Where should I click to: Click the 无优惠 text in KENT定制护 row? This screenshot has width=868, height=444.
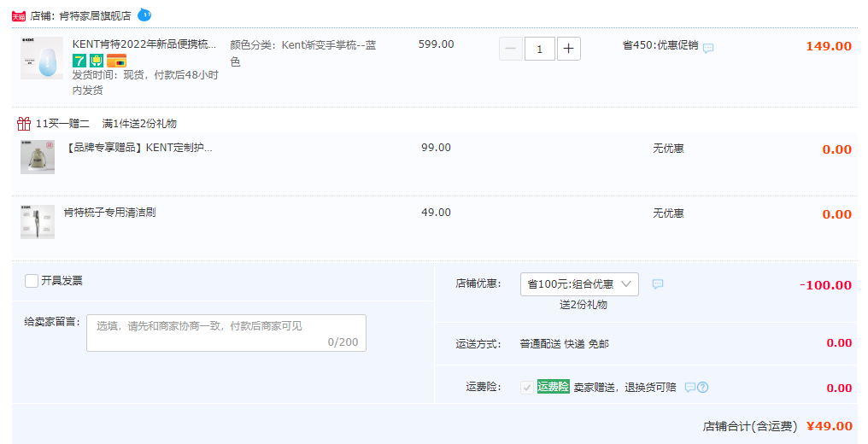(x=668, y=149)
